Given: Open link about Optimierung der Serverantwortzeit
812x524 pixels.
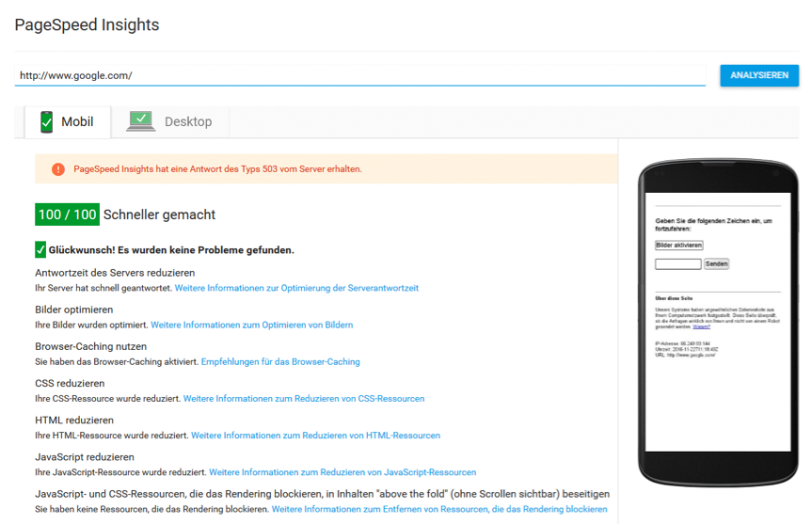Looking at the screenshot, I should coord(296,288).
